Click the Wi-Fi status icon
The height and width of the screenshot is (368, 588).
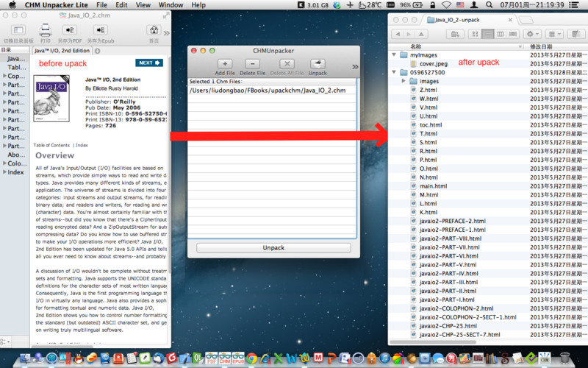(446, 5)
